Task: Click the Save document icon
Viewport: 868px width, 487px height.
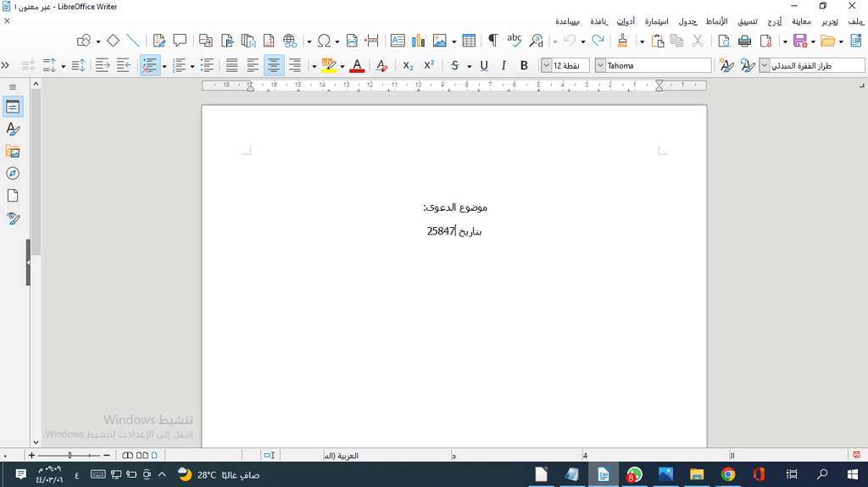Action: click(799, 41)
